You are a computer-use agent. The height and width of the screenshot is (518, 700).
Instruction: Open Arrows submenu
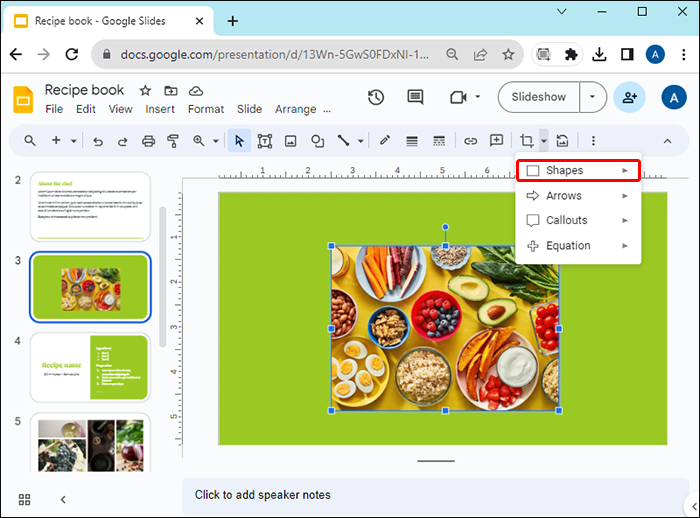578,196
